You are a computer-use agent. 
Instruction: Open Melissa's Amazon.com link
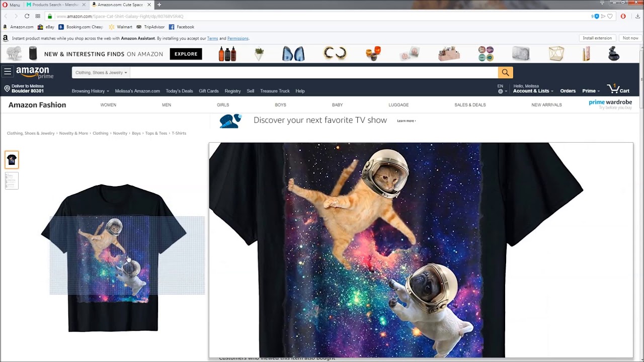point(137,91)
